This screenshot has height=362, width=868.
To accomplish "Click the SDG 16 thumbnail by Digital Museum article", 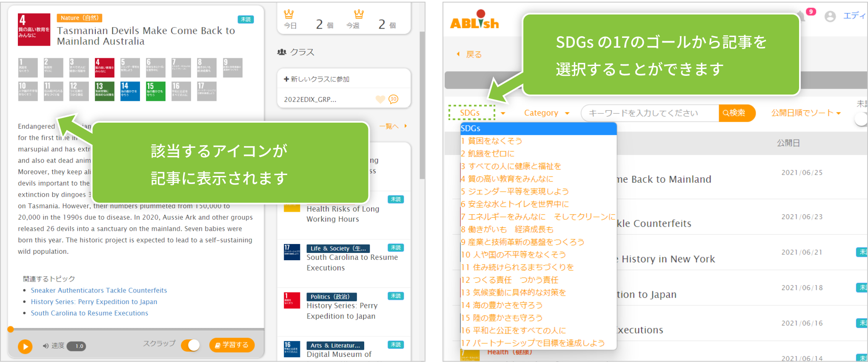I will pyautogui.click(x=292, y=349).
